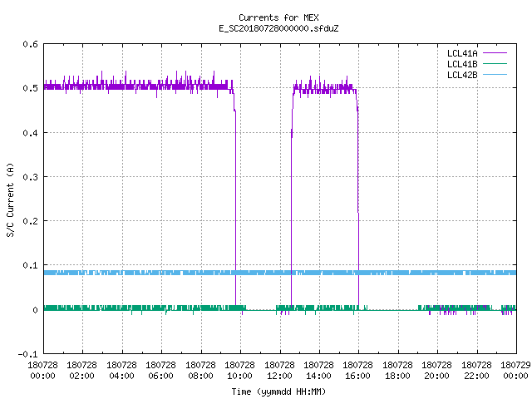Viewport: 532px width, 399px height.
Task: Click the 10:00 x-axis time label
Action: tap(240, 376)
